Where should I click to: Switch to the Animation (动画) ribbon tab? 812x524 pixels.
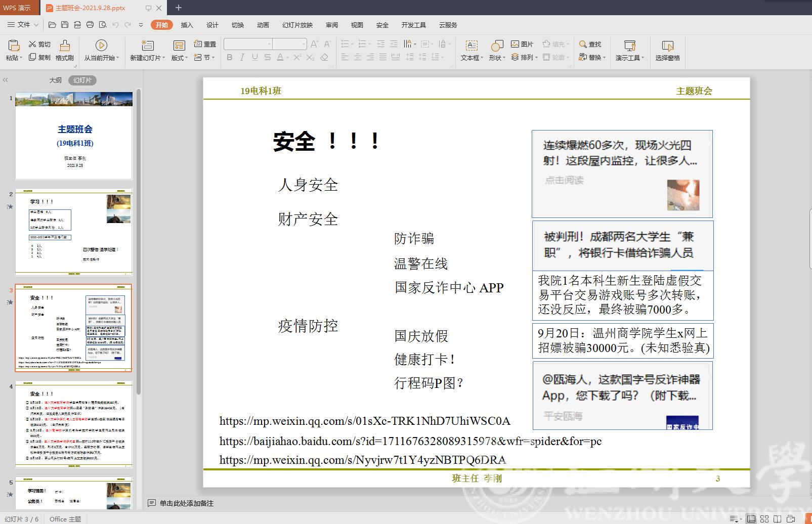pos(263,25)
